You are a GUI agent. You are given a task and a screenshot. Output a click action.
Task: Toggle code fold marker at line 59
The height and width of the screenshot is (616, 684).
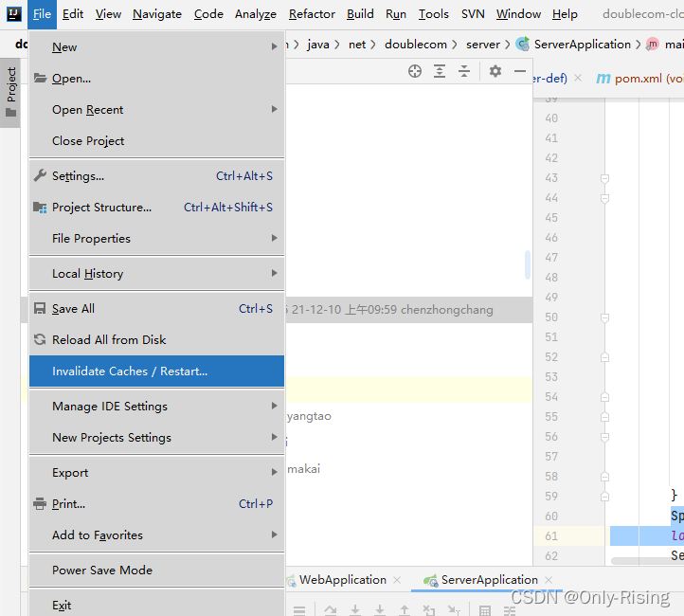[x=604, y=497]
